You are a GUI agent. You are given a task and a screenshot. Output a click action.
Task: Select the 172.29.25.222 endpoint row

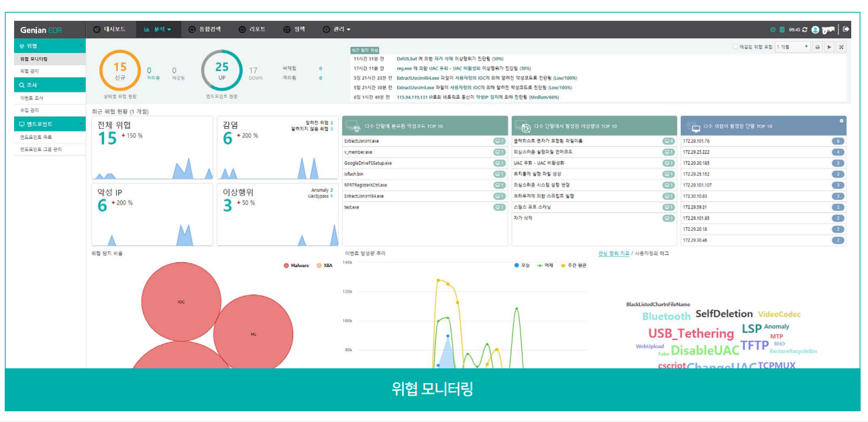click(763, 152)
